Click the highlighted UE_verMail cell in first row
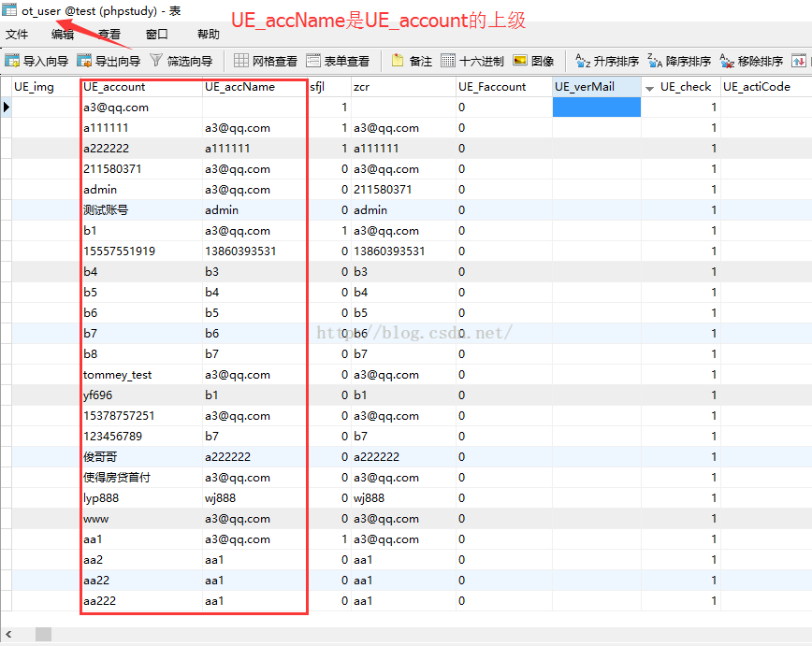The image size is (812, 646). (x=597, y=108)
